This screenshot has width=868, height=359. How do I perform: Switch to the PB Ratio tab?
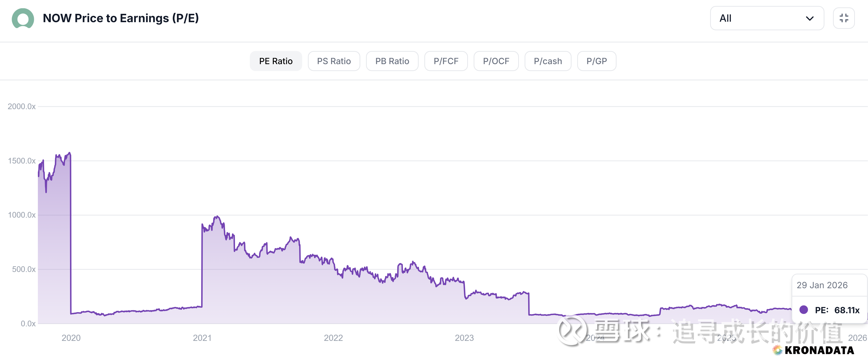(x=392, y=61)
